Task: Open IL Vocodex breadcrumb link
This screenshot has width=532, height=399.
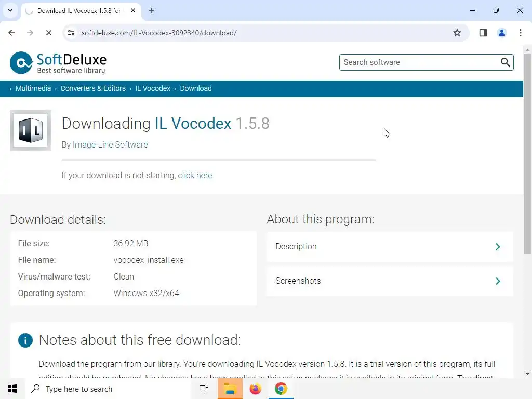Action: click(x=153, y=88)
